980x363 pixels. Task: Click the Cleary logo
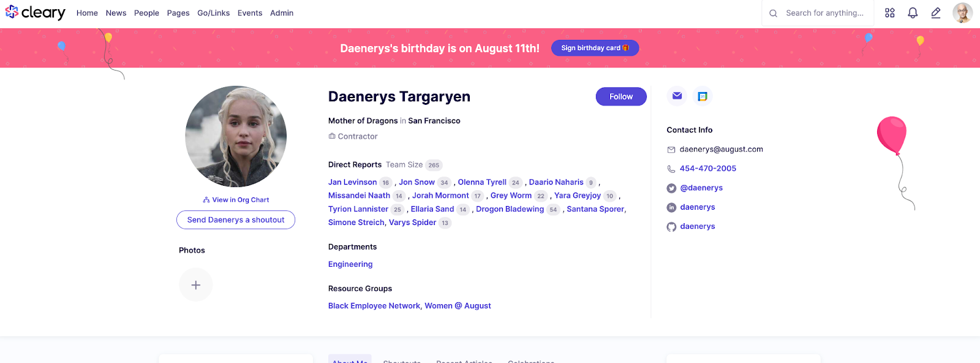[x=35, y=12]
